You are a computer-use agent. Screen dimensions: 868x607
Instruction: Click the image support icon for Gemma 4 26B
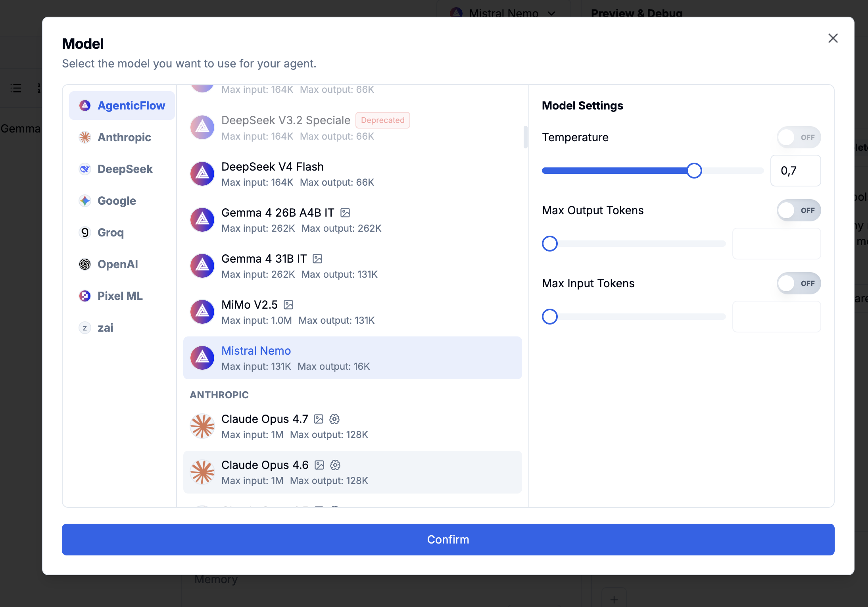[x=345, y=213]
